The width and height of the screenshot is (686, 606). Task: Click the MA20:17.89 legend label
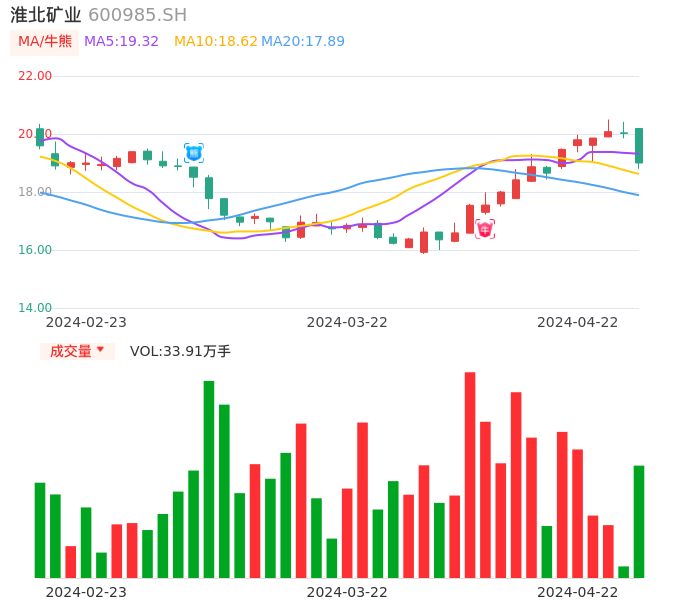[x=303, y=42]
